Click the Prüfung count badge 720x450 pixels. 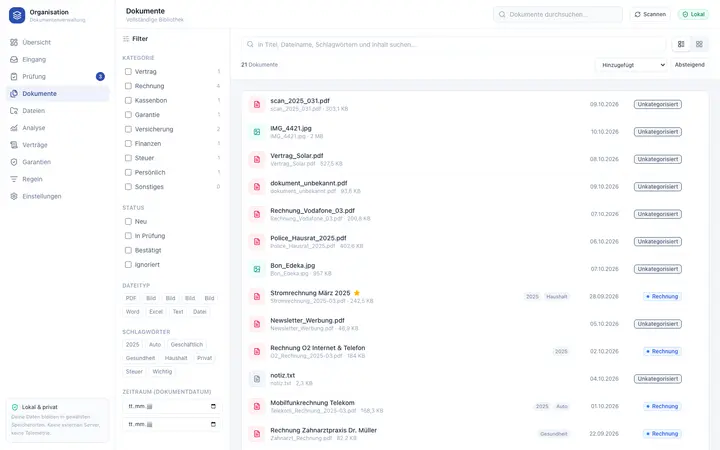tap(100, 76)
